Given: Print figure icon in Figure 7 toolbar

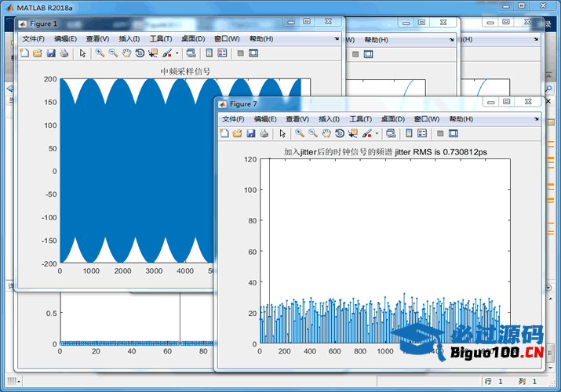Looking at the screenshot, I should (x=264, y=133).
